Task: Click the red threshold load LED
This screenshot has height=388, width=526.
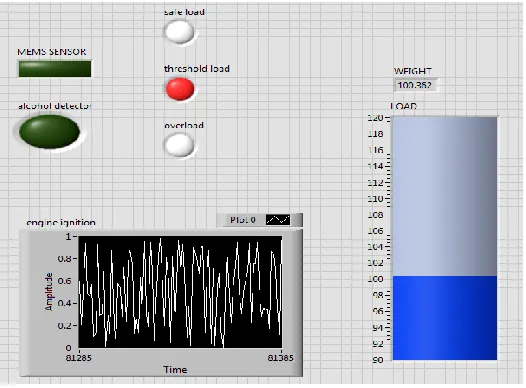Action: (180, 89)
